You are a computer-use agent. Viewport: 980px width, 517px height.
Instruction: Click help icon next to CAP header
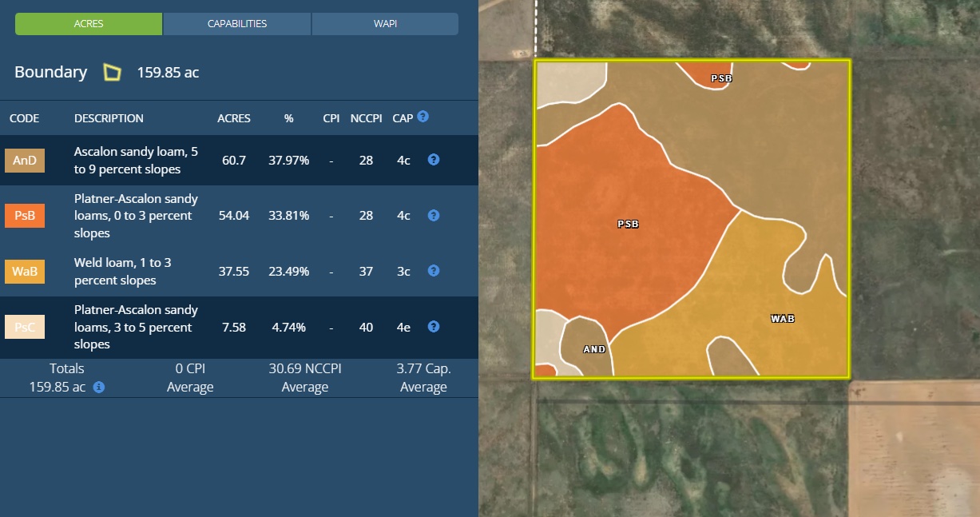click(x=423, y=117)
